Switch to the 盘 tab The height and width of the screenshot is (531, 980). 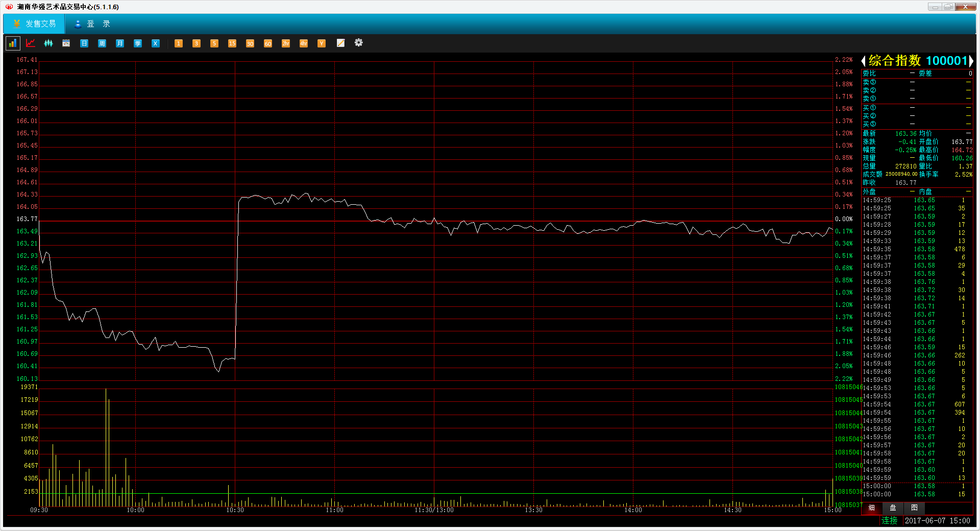(x=893, y=508)
